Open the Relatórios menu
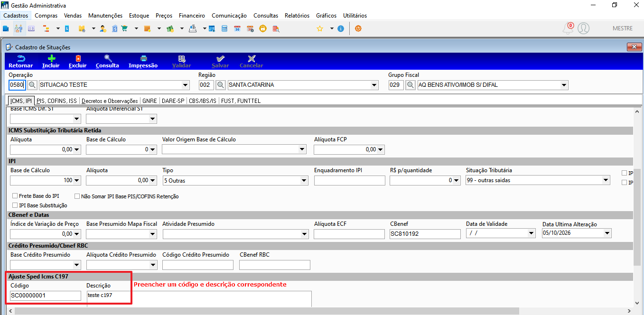Image resolution: width=644 pixels, height=315 pixels. coord(297,16)
